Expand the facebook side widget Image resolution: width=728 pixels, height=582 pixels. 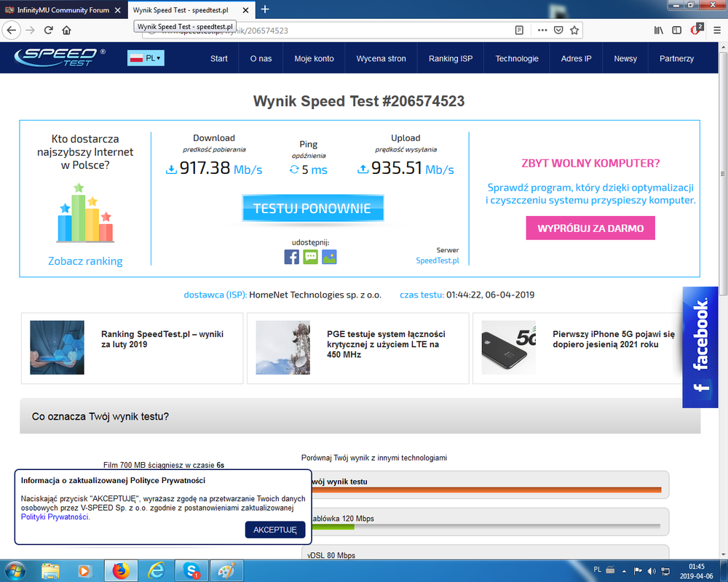700,347
